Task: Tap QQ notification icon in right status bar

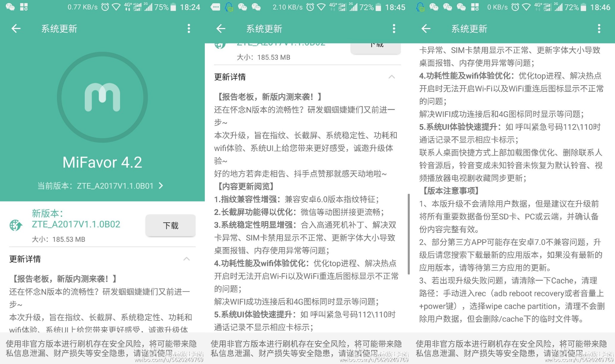Action: 420,7
